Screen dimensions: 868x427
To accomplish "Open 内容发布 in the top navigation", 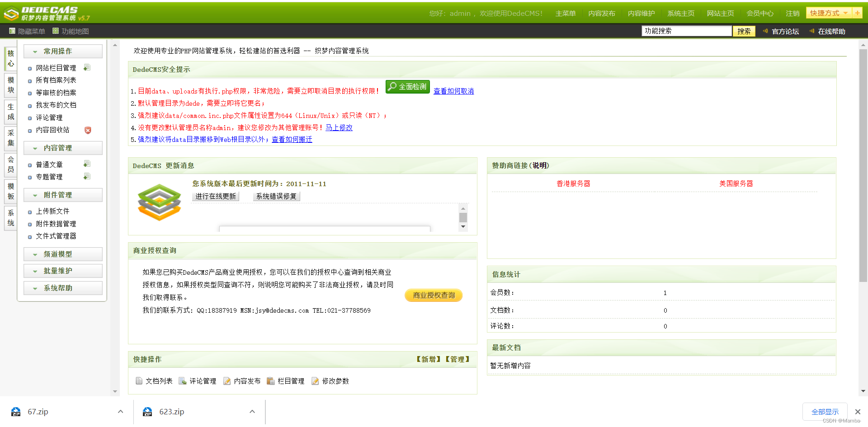I will coord(602,14).
